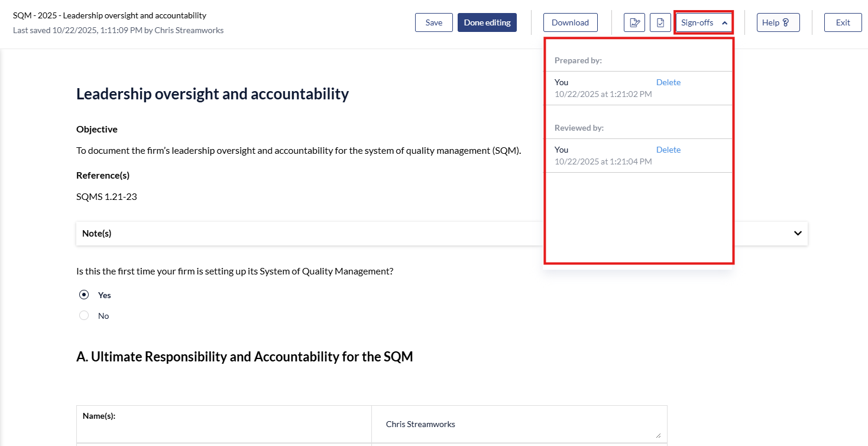
Task: Click the Leadership oversight and accountability heading
Action: (x=212, y=94)
